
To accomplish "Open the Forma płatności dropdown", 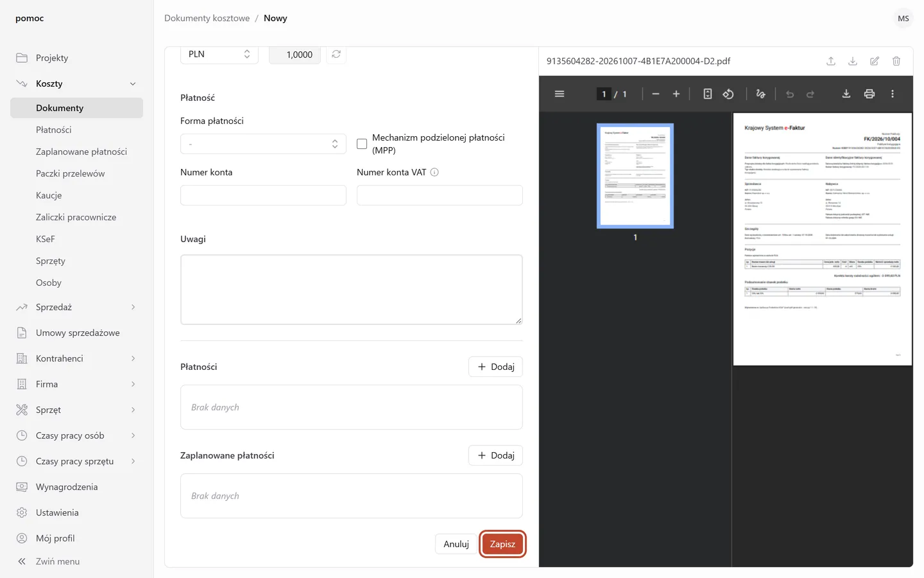I will pos(263,144).
